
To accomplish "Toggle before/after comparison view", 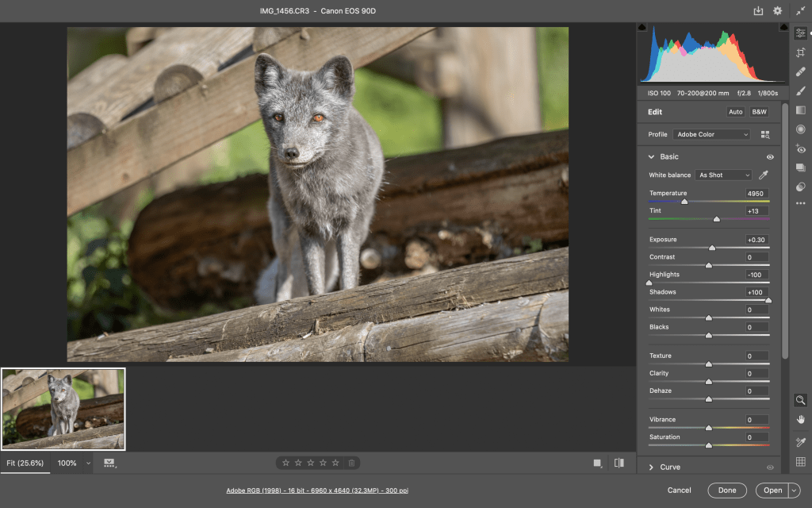I will 619,463.
